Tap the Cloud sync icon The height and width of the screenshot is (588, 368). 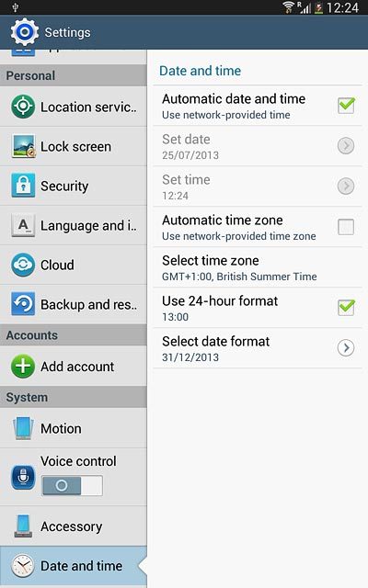(x=23, y=265)
